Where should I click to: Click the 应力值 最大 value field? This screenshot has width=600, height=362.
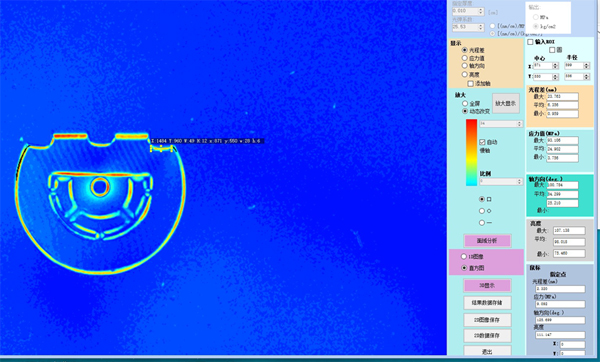(562, 140)
